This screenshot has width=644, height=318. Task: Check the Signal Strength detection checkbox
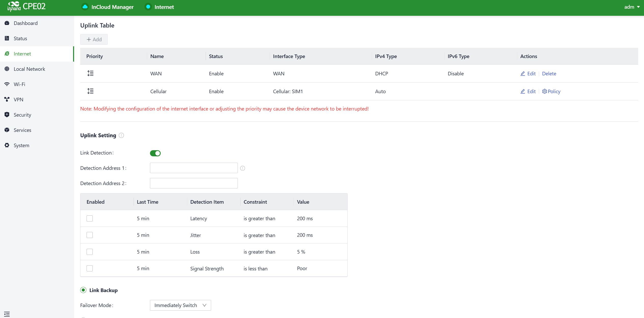tap(90, 268)
